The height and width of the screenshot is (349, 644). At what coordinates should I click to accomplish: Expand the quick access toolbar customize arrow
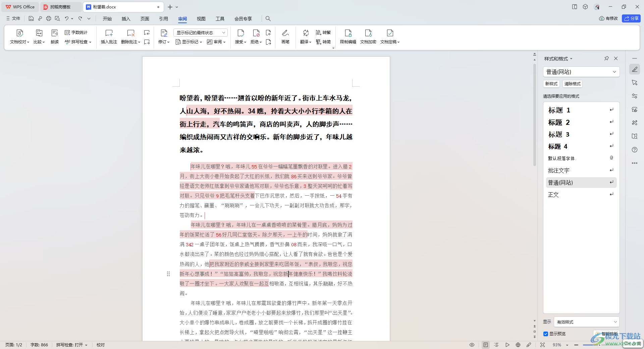point(89,18)
